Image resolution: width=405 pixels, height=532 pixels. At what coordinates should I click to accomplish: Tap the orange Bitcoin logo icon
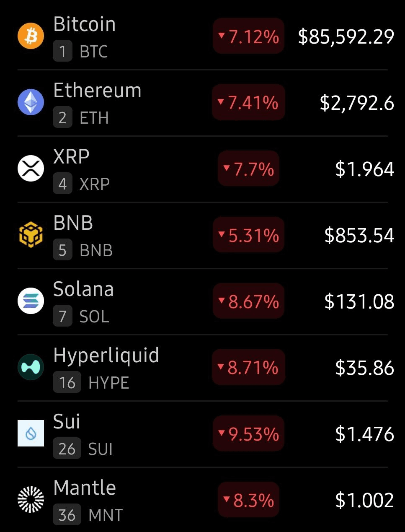pos(31,36)
